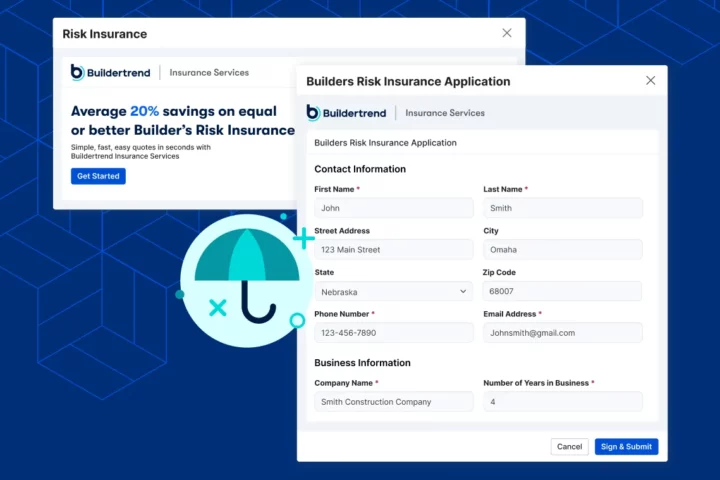This screenshot has width=720, height=480.
Task: Edit the City field showing Omaha
Action: tap(562, 250)
